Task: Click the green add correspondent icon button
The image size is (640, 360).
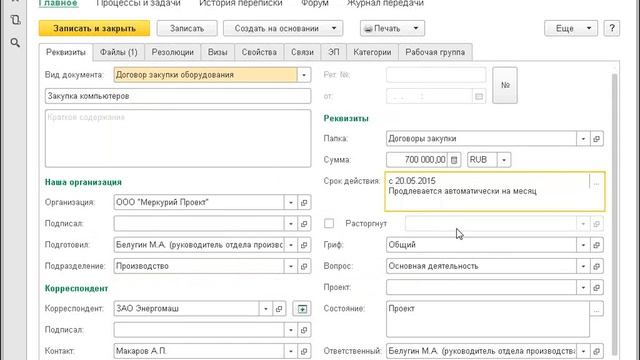Action: pyautogui.click(x=302, y=309)
